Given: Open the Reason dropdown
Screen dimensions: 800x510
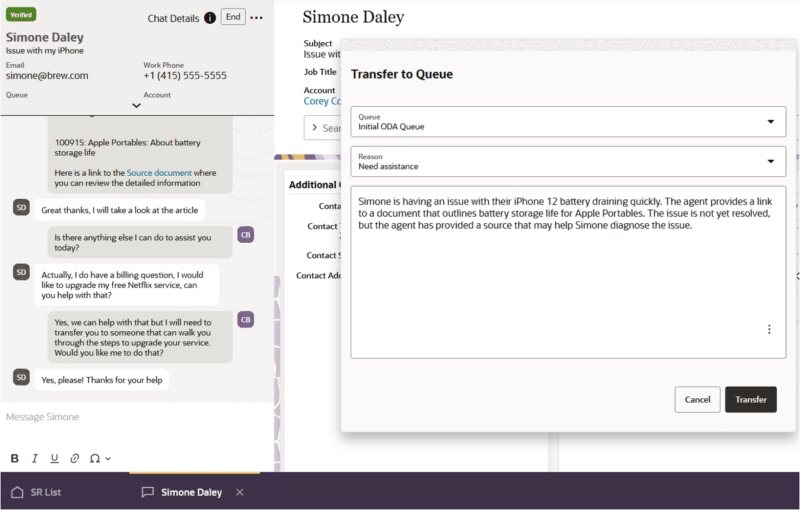Looking at the screenshot, I should 770,161.
